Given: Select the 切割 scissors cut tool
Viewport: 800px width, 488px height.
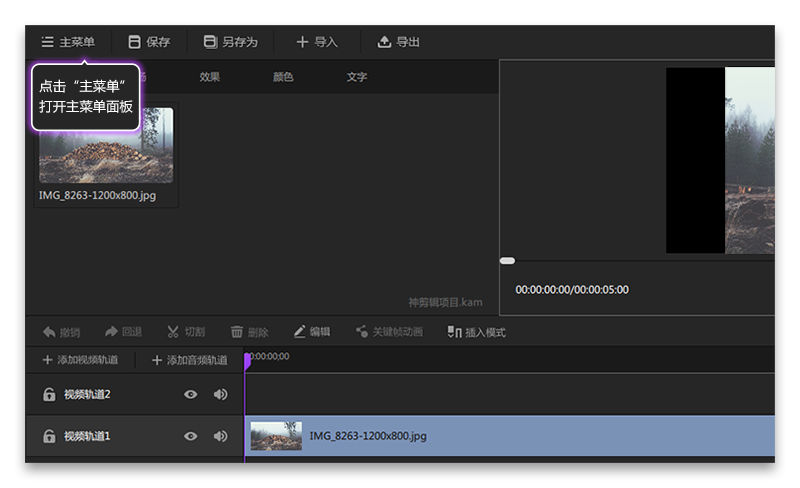Looking at the screenshot, I should [x=173, y=332].
